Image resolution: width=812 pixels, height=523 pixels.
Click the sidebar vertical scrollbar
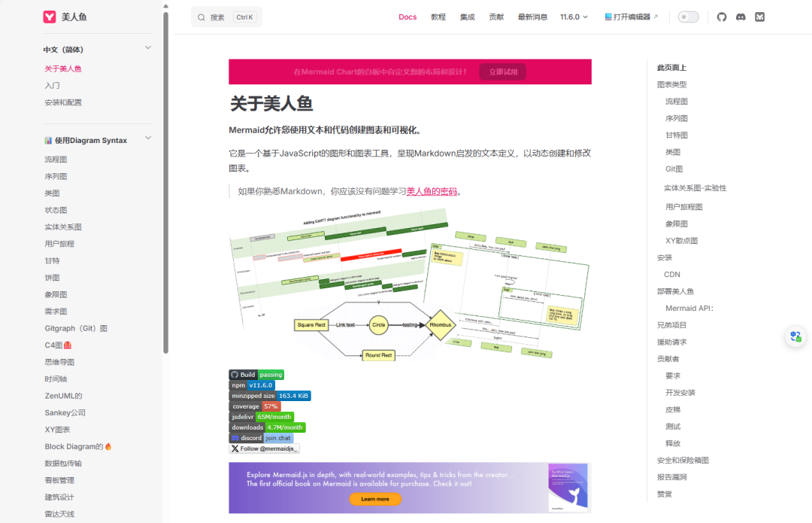tap(165, 182)
